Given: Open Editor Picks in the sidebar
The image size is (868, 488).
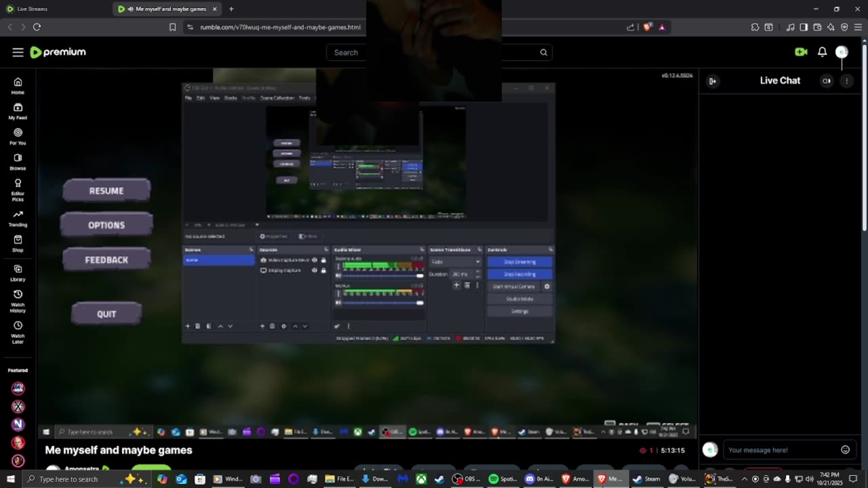Looking at the screenshot, I should tap(18, 190).
